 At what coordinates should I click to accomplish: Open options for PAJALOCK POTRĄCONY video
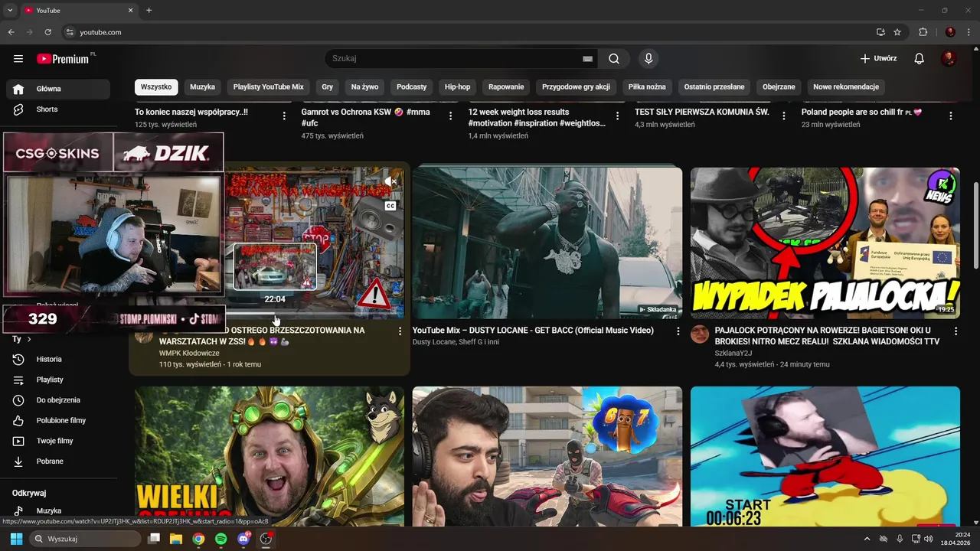[955, 331]
